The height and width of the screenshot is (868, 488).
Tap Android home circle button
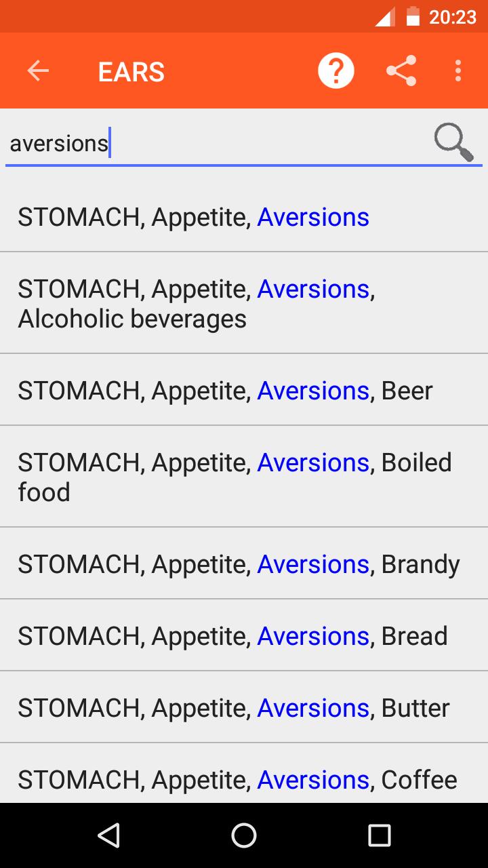244,835
